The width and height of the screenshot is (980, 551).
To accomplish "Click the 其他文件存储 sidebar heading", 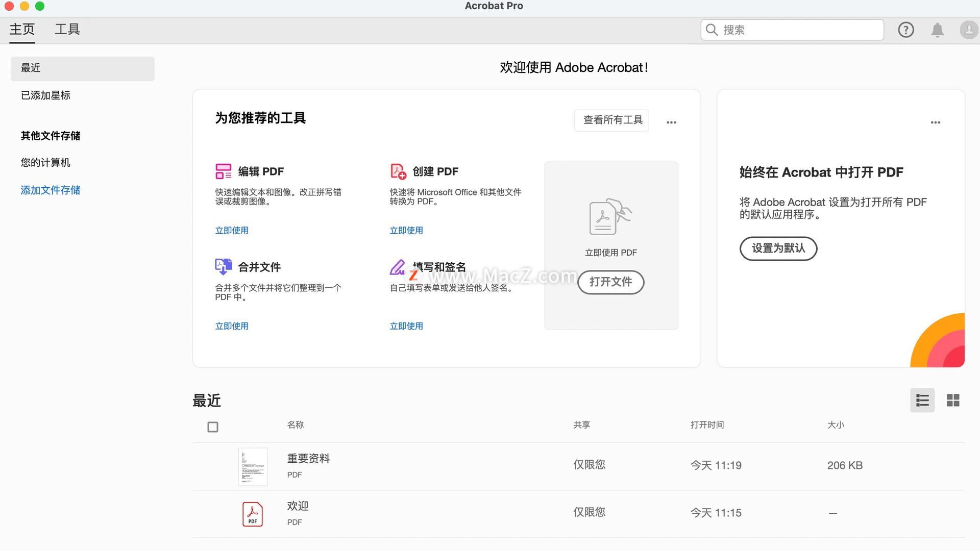I will (51, 136).
